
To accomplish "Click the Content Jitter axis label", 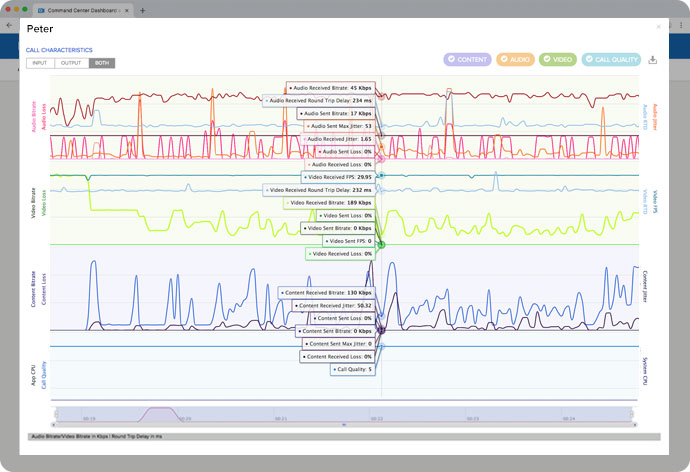I will tap(645, 287).
